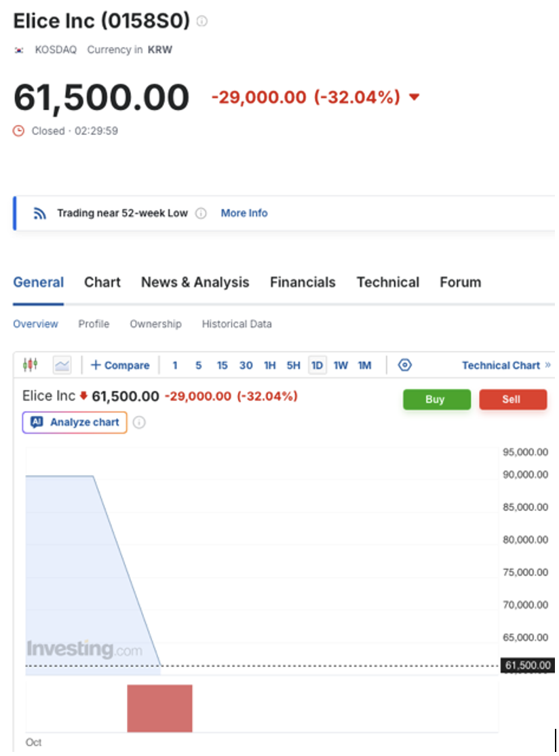This screenshot has height=756, width=559.
Task: Open the More Info link
Action: tap(244, 213)
